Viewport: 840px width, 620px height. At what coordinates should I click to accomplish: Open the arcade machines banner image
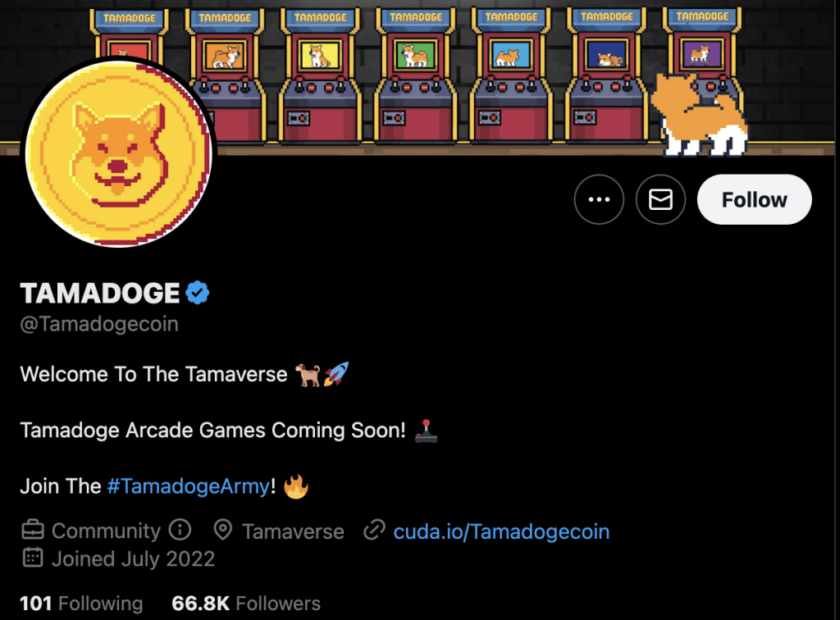click(x=420, y=78)
